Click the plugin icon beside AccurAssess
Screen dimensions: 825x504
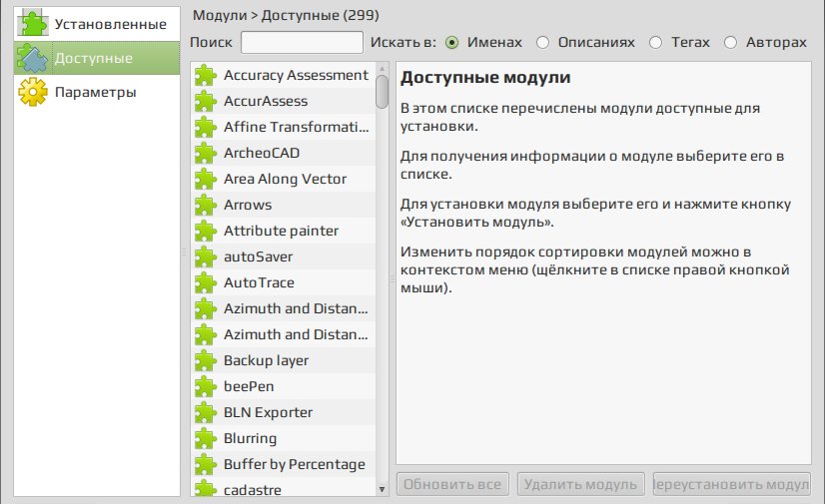coord(205,101)
